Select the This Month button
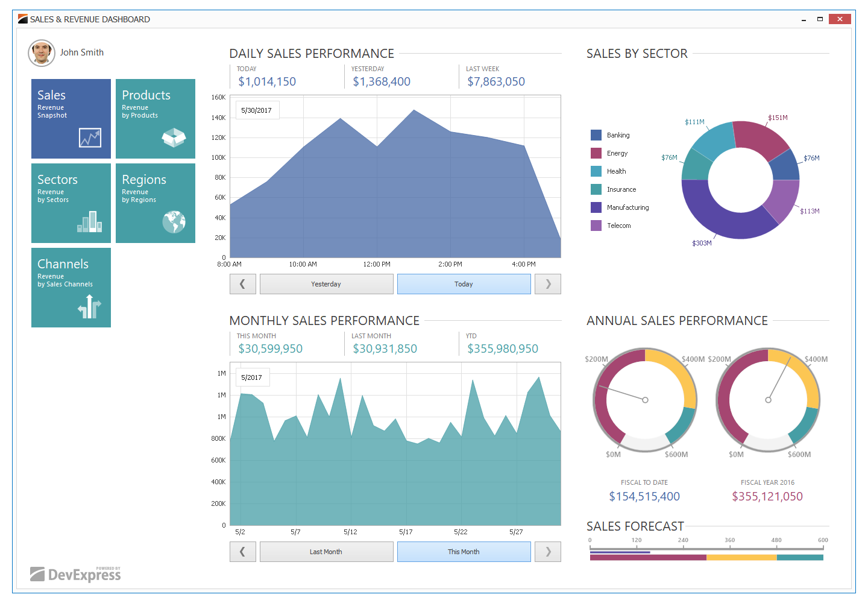The height and width of the screenshot is (603, 868). pos(464,551)
